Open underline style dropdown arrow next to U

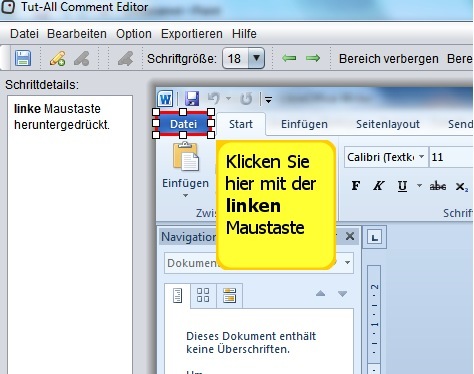click(x=419, y=186)
